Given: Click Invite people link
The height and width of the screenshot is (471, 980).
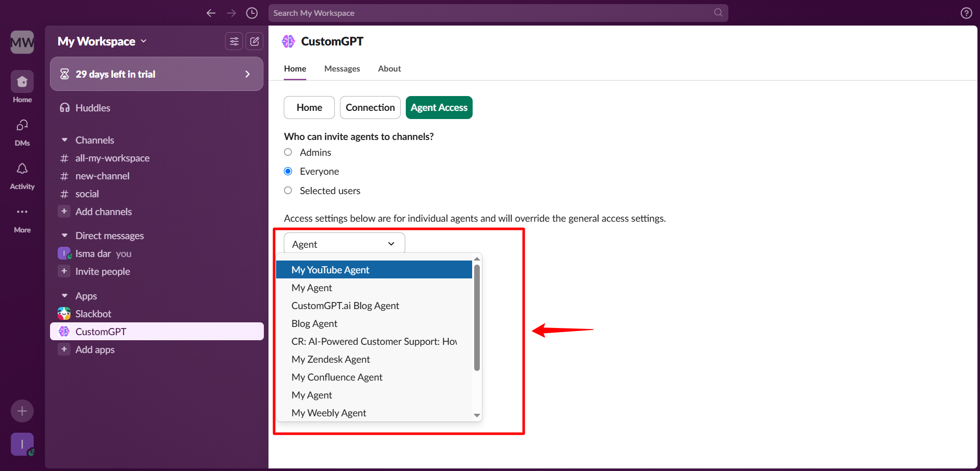Looking at the screenshot, I should [103, 271].
